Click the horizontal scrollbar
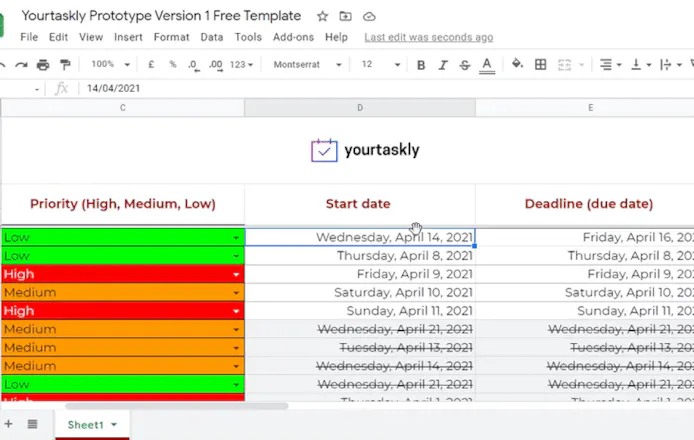 (177, 406)
